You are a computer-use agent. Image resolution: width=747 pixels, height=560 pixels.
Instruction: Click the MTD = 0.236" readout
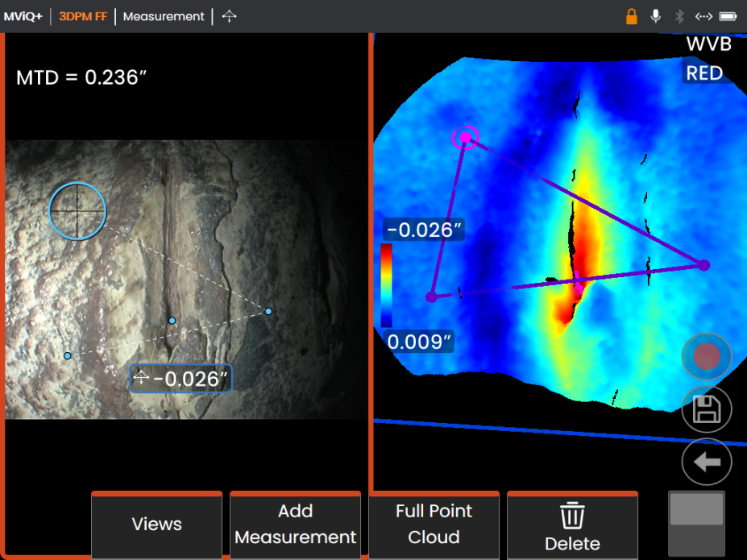coord(81,77)
